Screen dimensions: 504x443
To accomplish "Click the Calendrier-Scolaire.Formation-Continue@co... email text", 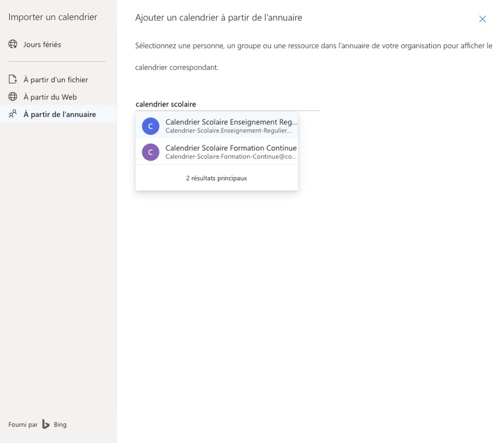I will [231, 157].
